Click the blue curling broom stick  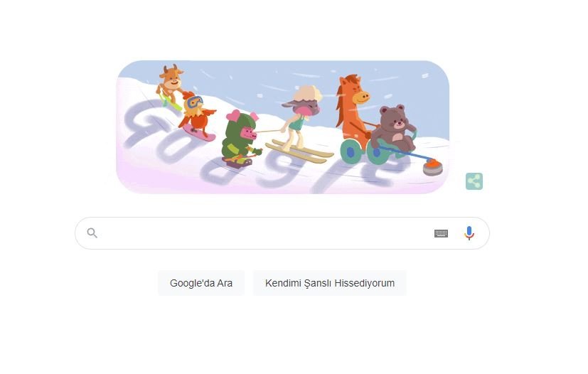(x=405, y=153)
